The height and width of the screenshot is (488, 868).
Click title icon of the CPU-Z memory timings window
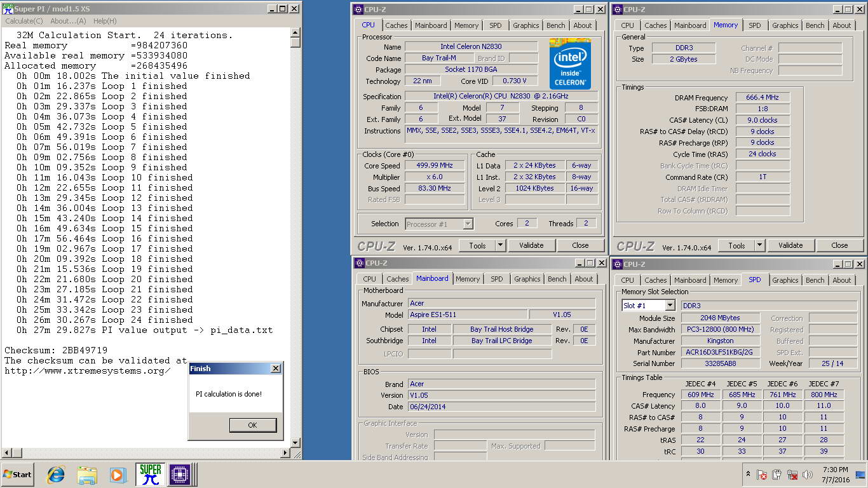point(618,9)
